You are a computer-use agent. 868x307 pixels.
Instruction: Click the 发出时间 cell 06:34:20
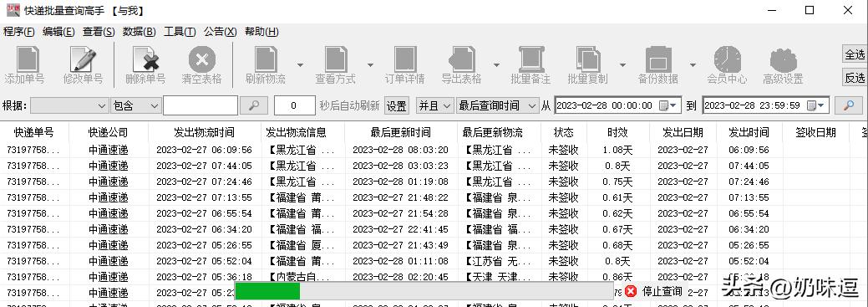pos(749,229)
